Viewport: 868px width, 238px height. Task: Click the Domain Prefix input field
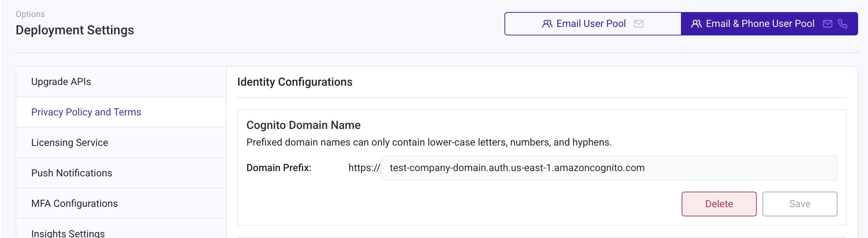click(x=609, y=168)
